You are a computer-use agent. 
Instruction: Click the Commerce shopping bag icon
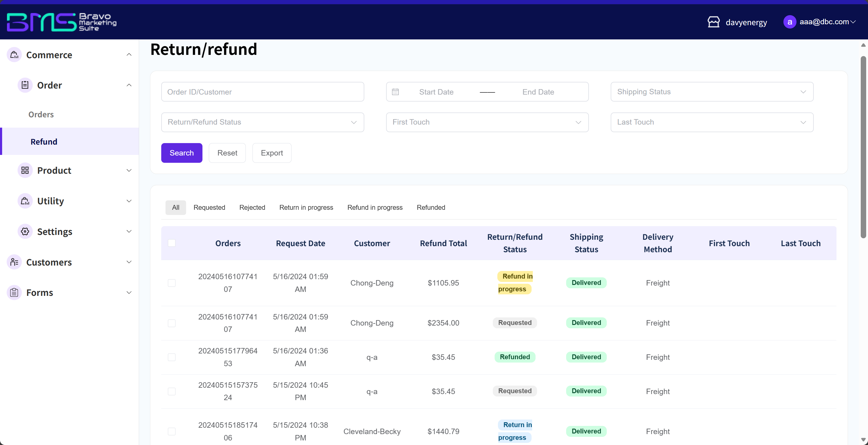click(14, 55)
